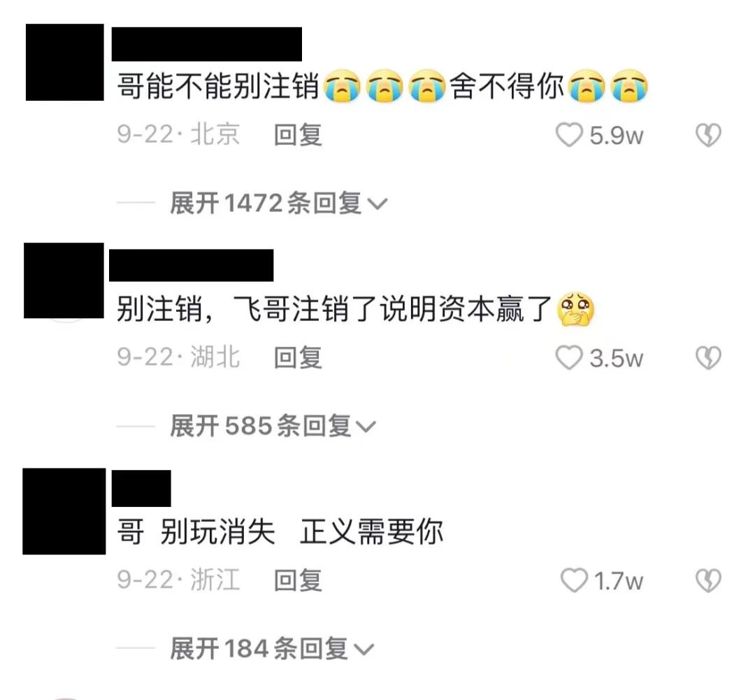Open the second commenter's username
The image size is (755, 700).
click(x=191, y=266)
